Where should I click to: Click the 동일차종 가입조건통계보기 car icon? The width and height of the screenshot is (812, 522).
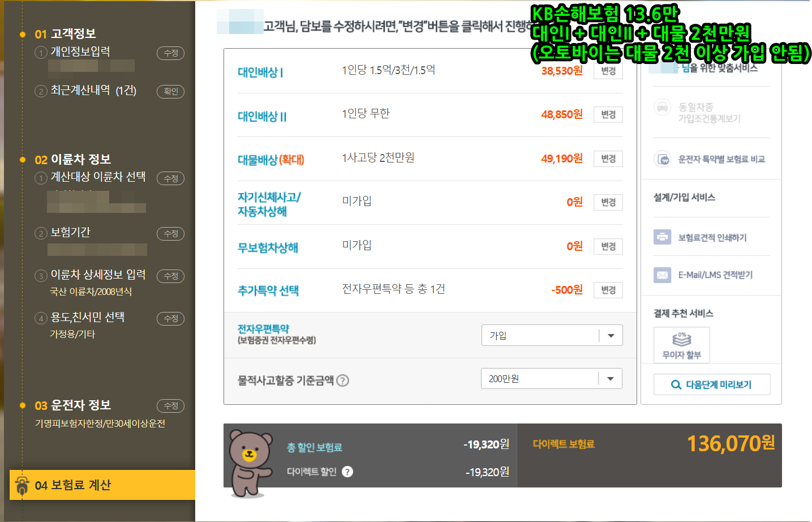pyautogui.click(x=662, y=107)
